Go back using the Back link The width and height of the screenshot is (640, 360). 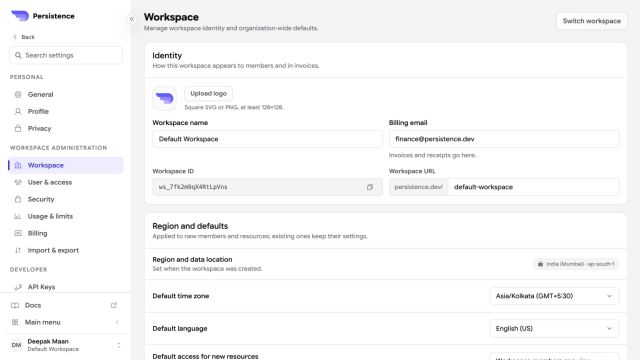click(x=24, y=37)
